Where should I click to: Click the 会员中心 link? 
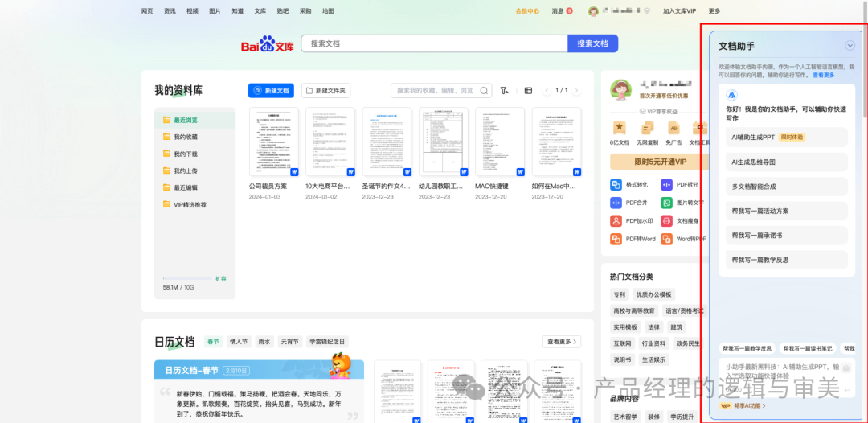pos(527,11)
